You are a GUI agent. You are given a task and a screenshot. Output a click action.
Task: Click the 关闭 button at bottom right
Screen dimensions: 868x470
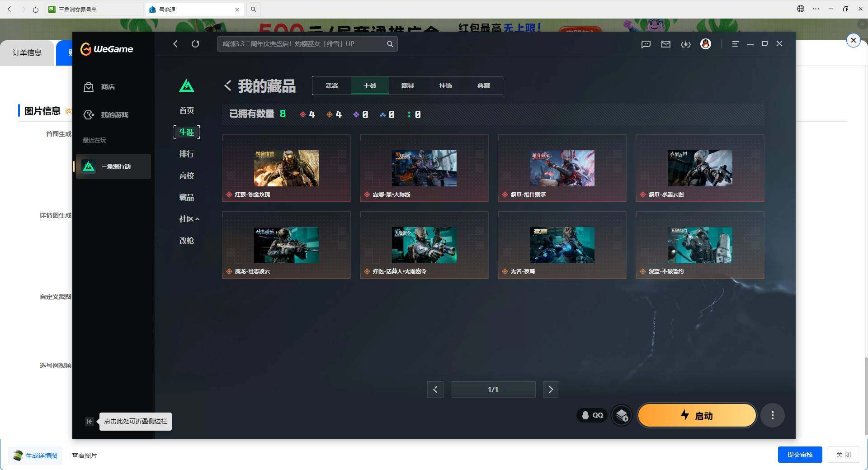[x=843, y=455]
